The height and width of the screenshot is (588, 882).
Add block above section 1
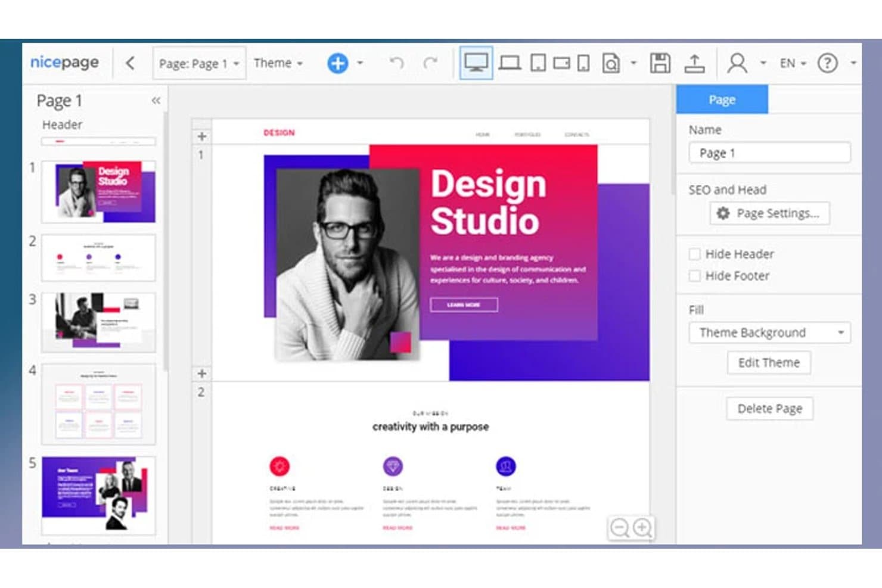point(202,136)
